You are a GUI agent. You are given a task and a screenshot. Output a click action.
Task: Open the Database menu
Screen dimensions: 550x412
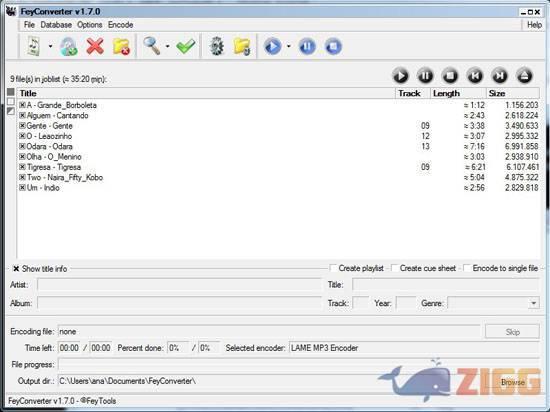pyautogui.click(x=56, y=25)
